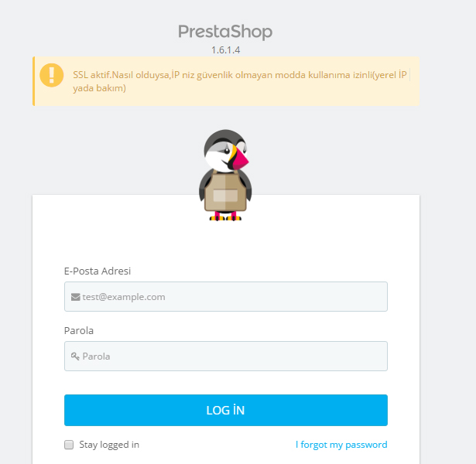This screenshot has height=464, width=476.
Task: Click the orange left edge of alert banner
Action: point(34,81)
